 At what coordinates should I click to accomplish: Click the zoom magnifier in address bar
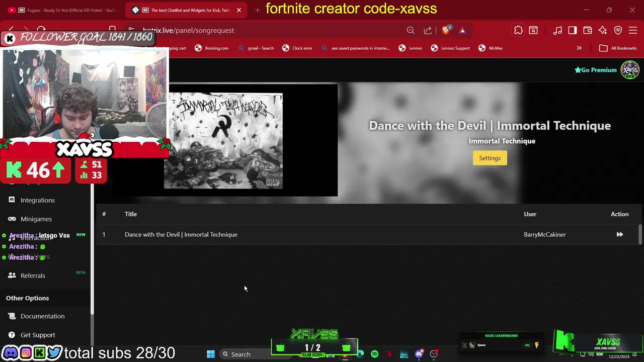click(411, 30)
